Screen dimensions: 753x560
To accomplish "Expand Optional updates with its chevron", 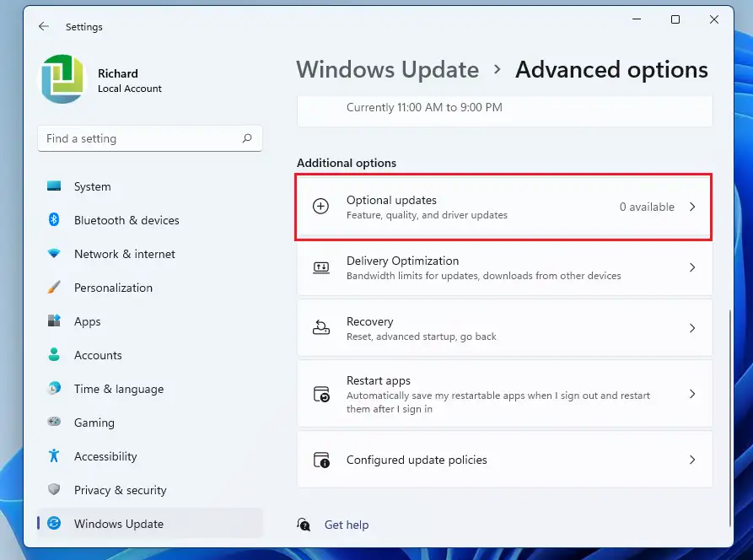I will [692, 207].
